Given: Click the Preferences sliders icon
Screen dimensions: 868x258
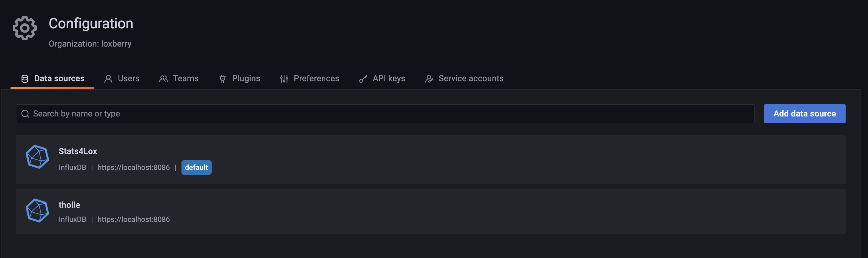Looking at the screenshot, I should coord(284,79).
